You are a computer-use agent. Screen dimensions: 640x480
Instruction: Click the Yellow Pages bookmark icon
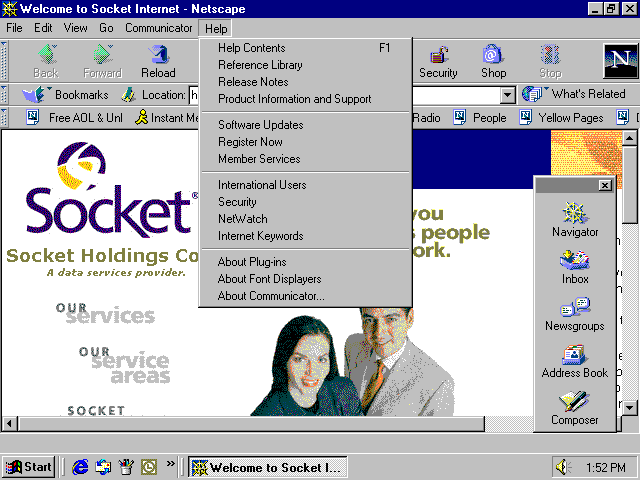click(525, 118)
